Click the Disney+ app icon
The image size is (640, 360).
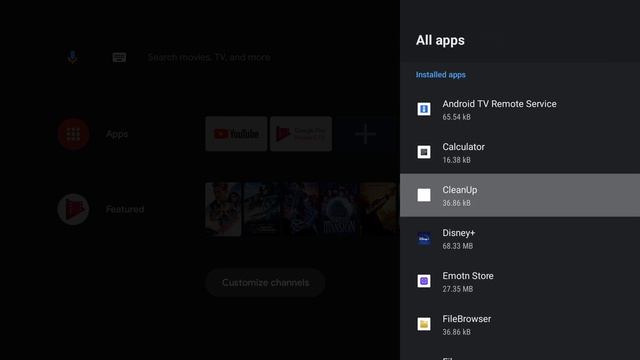[x=424, y=238]
